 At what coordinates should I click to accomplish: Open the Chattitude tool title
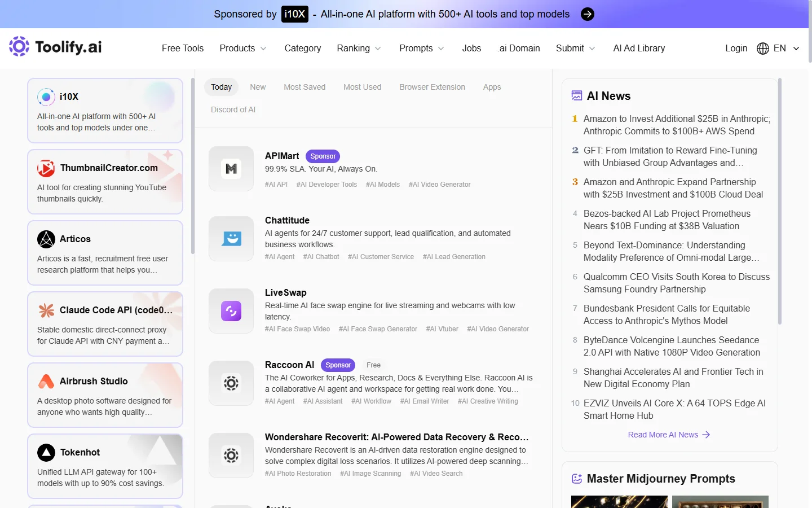pyautogui.click(x=287, y=220)
